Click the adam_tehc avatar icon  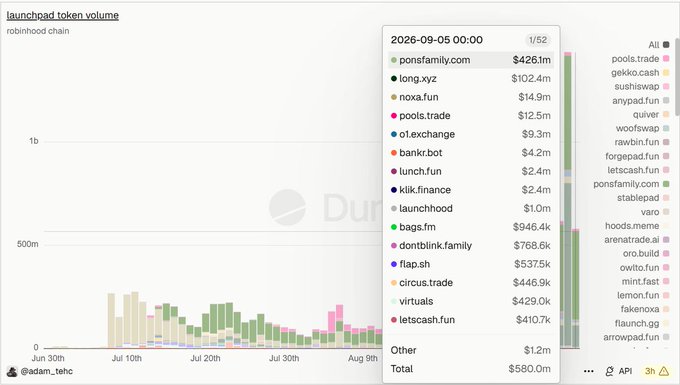(12, 372)
